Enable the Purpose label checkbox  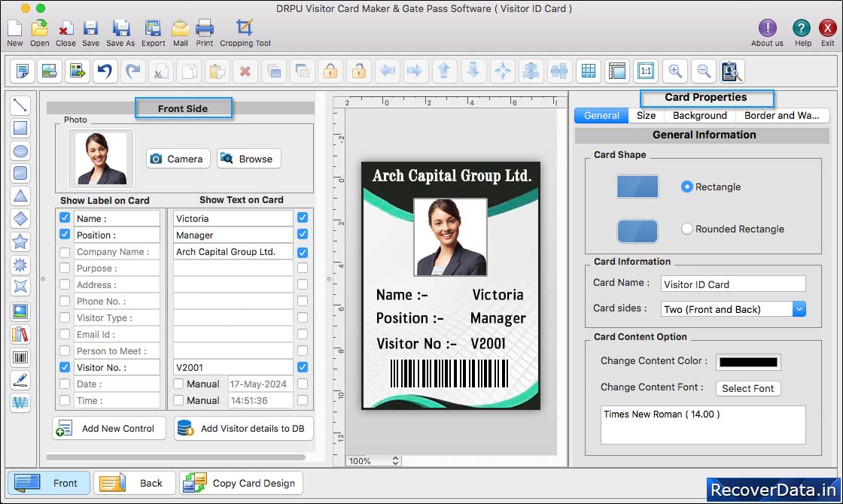coord(65,268)
